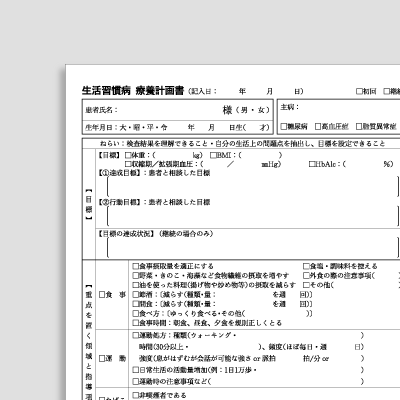Click the BMI value blank
Screen dimensions: 400x400
click(x=260, y=155)
